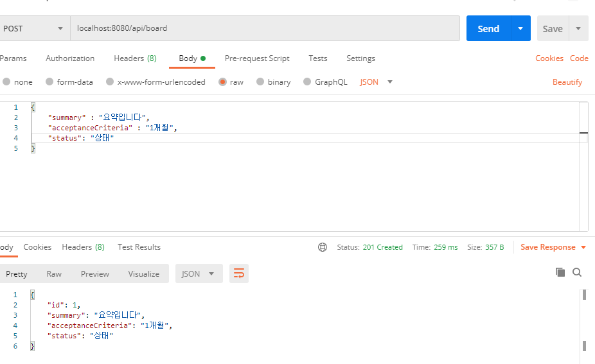The width and height of the screenshot is (595, 364).
Task: Click the 259 ms response time
Action: click(x=445, y=247)
